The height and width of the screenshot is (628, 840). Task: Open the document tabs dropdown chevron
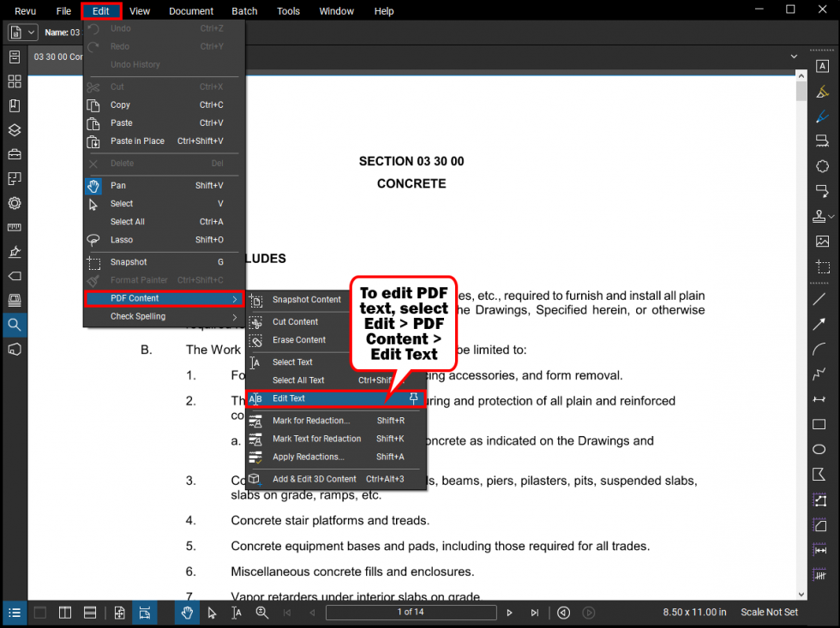point(794,57)
